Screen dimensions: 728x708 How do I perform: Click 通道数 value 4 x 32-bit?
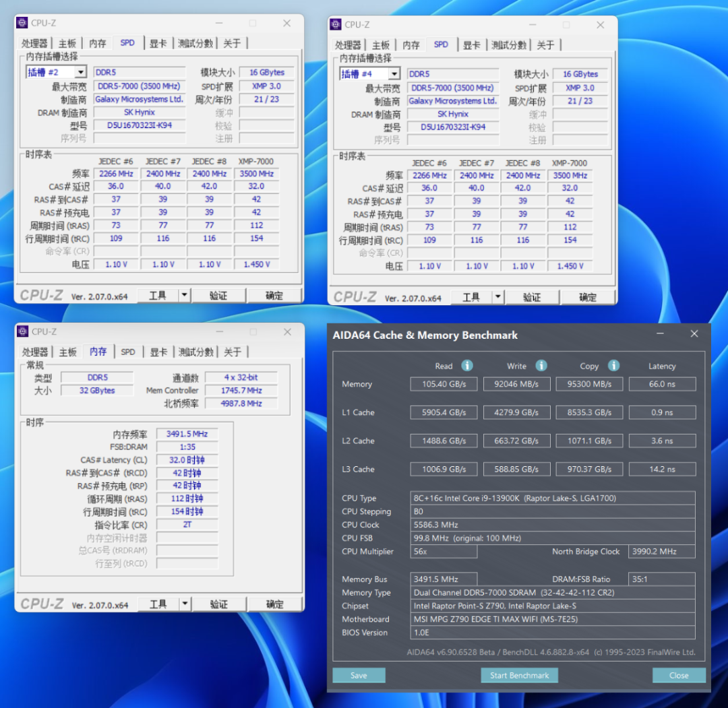(241, 377)
